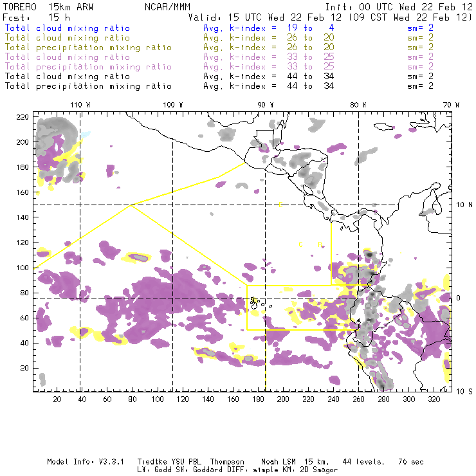This screenshot has height=476, width=476.
Task: Select the "Tiedtke" scheme label
Action: [x=152, y=462]
